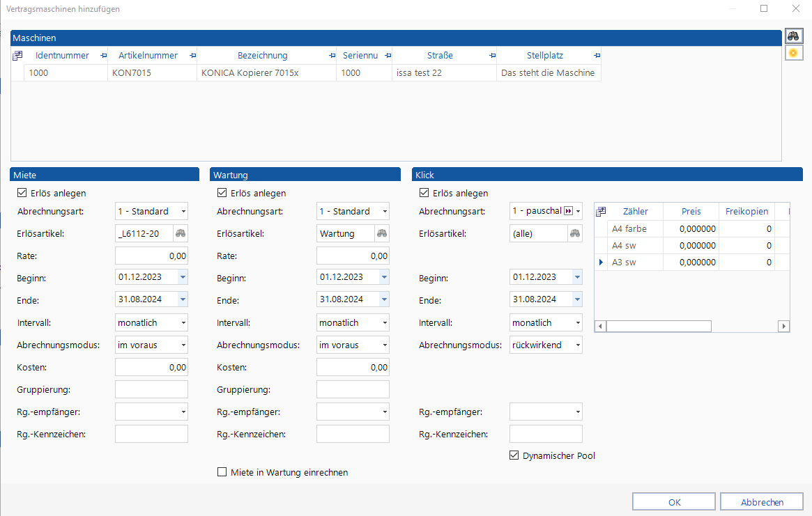Click the red arrow icon beside pauschal
812x516 pixels.
569,210
